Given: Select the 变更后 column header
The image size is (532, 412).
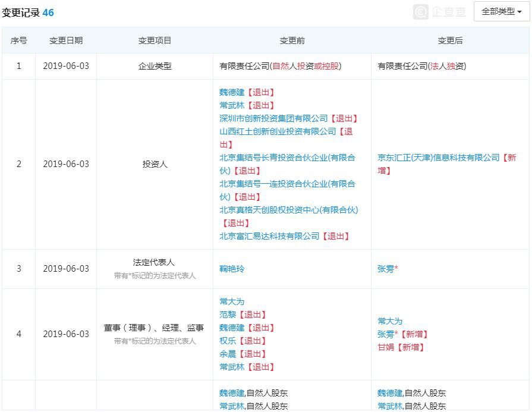Looking at the screenshot, I should [x=450, y=41].
